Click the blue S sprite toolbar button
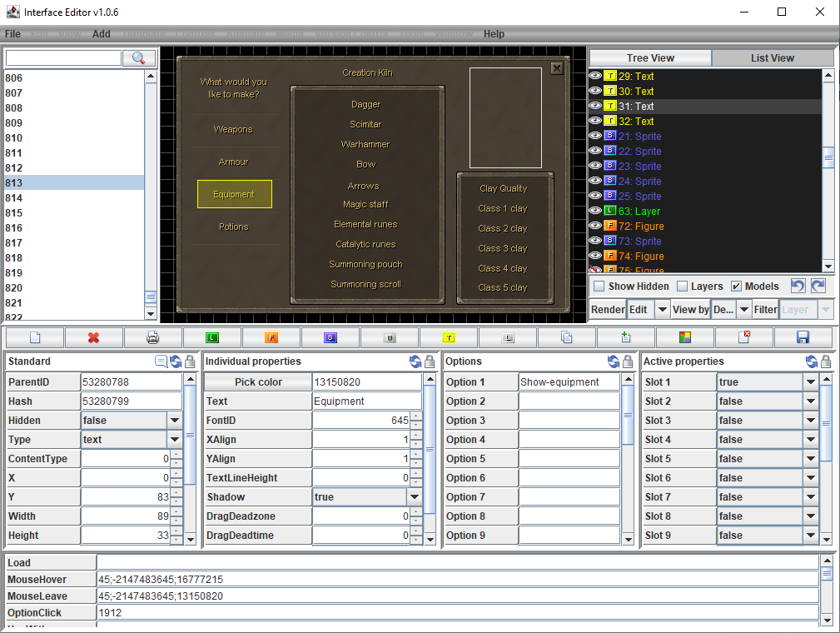840x633 pixels. tap(331, 337)
